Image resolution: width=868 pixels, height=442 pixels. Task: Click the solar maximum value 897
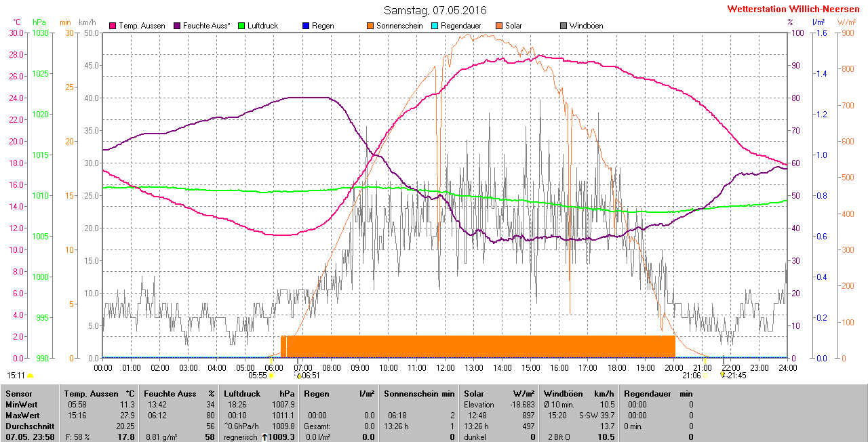point(529,415)
